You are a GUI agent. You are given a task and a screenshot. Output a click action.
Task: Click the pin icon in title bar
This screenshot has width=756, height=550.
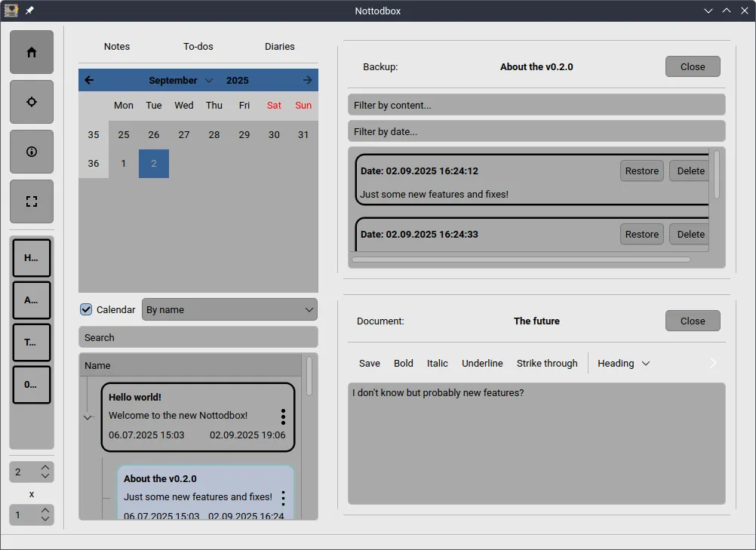(29, 10)
